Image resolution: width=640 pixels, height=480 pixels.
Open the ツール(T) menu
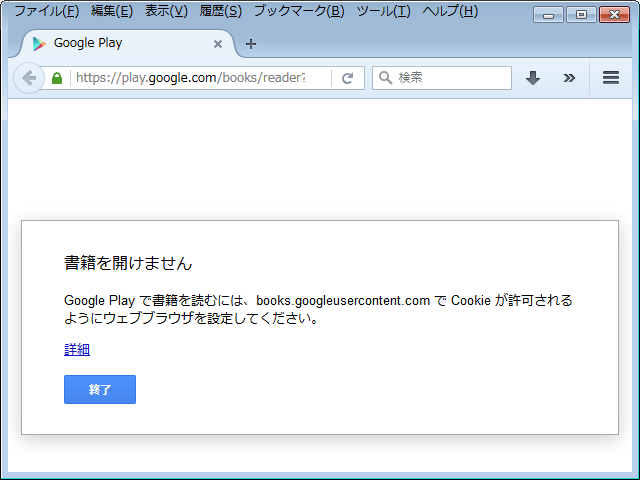click(x=383, y=12)
